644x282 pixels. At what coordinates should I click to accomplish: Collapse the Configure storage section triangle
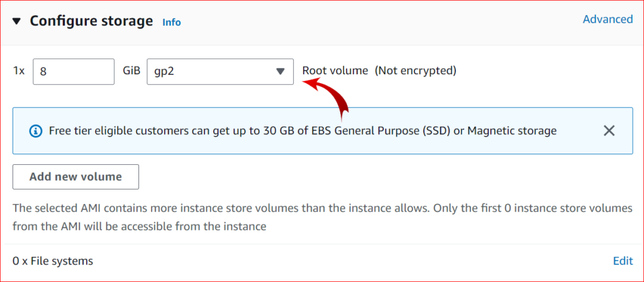(16, 21)
